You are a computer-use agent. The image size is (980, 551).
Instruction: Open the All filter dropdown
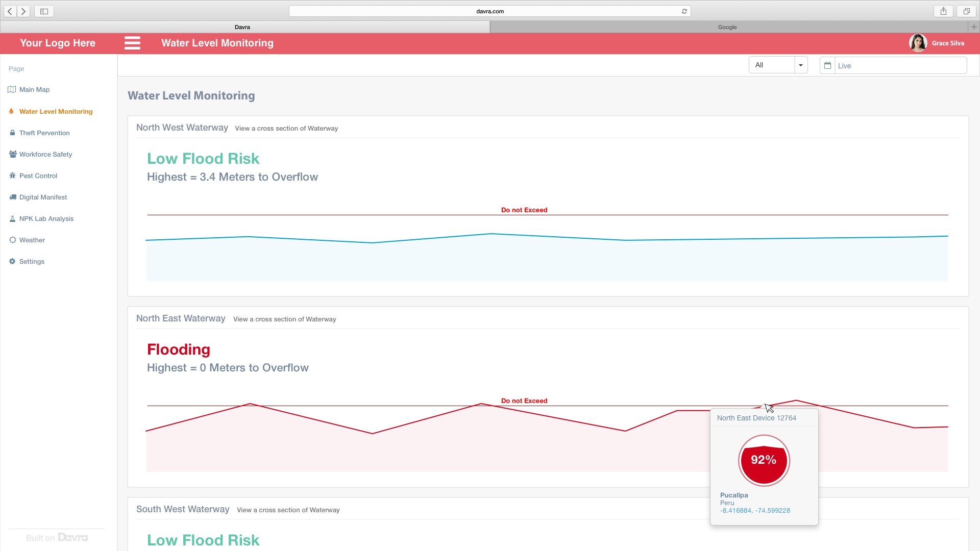coord(778,65)
